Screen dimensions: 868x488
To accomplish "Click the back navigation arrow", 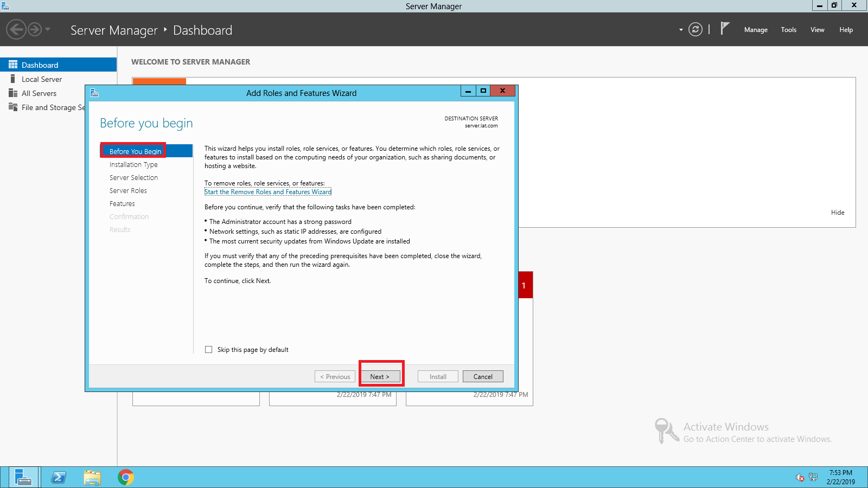I will [x=16, y=29].
